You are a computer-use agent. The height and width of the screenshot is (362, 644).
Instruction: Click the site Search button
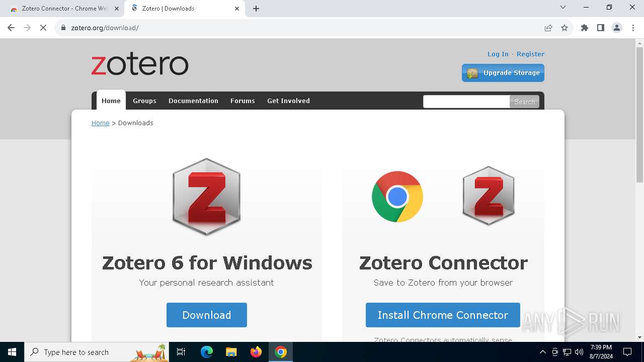524,102
